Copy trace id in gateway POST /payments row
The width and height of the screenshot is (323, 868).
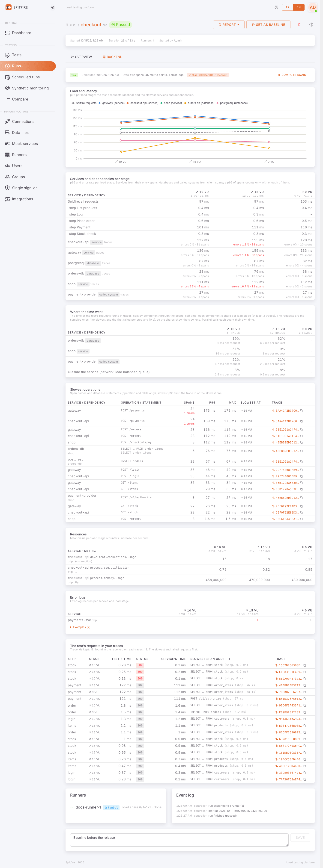[x=301, y=411]
